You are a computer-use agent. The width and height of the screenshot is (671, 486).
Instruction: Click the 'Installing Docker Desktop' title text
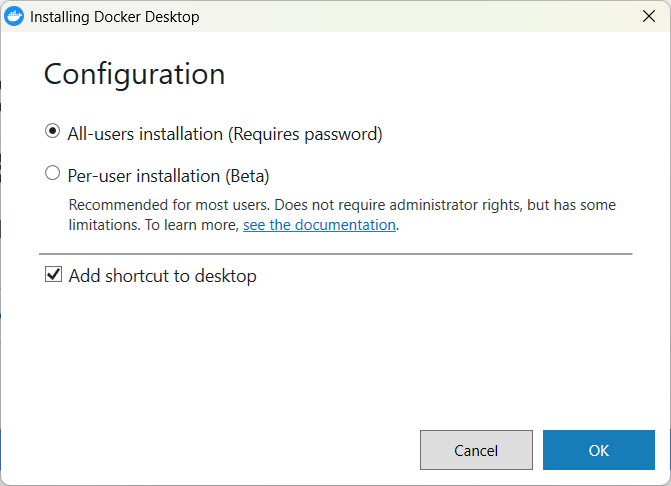(x=115, y=17)
